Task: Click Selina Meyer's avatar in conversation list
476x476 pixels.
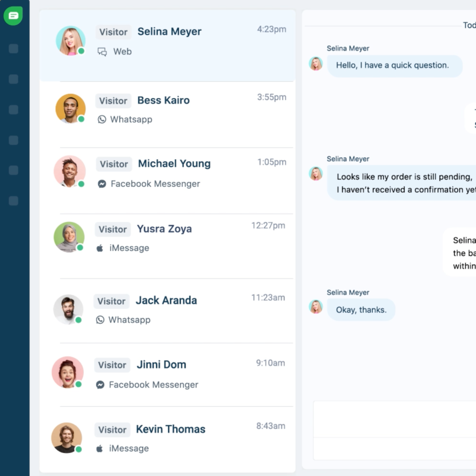Action: click(70, 41)
